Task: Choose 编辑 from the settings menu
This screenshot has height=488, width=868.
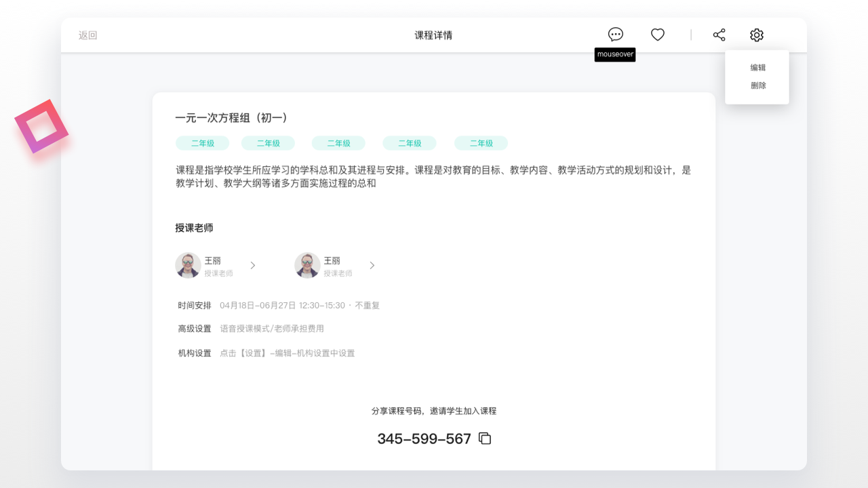Action: [x=757, y=67]
